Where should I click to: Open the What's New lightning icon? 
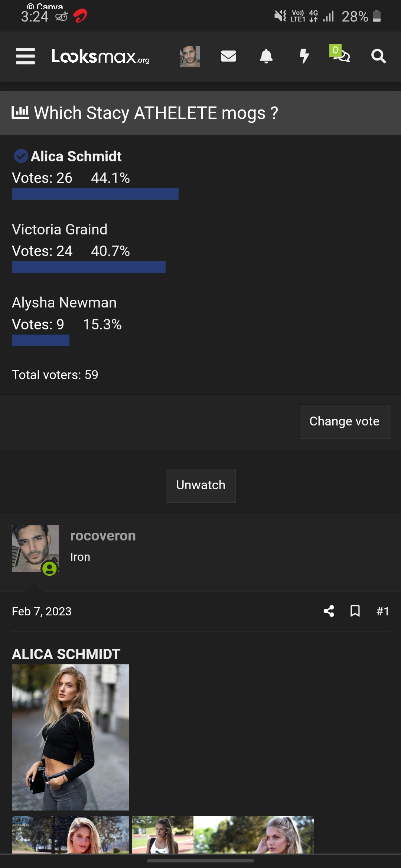click(x=304, y=56)
